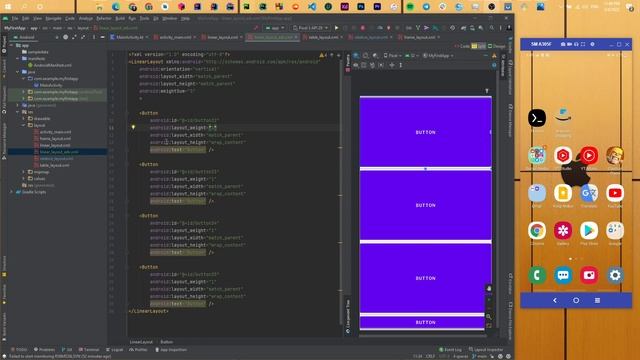Open Google Translate on the phone screen
This screenshot has width=640, height=360.
point(589,193)
